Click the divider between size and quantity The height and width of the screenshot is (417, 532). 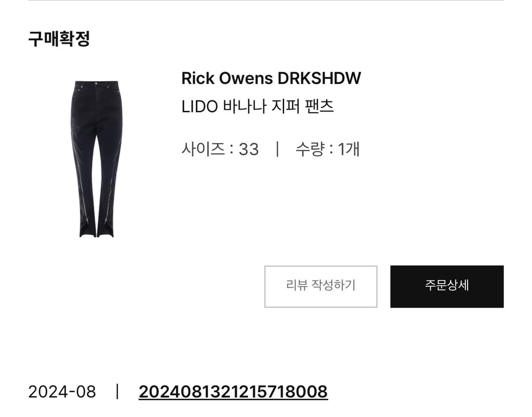(278, 149)
